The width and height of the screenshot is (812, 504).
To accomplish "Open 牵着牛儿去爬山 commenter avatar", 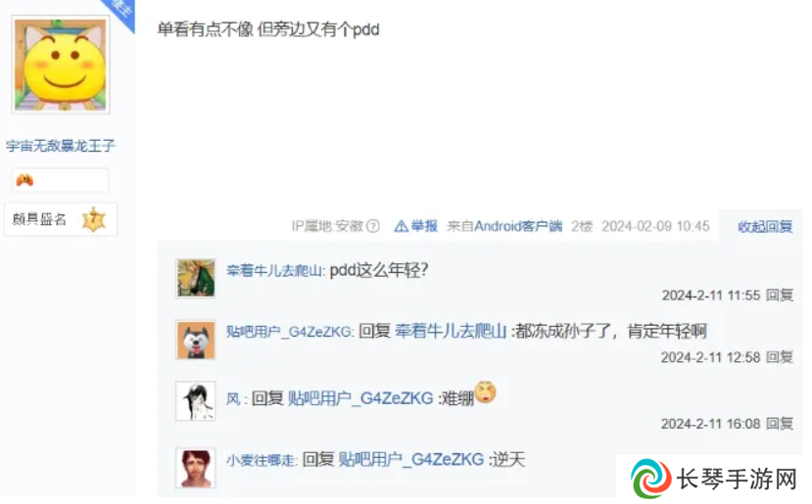I will (x=195, y=278).
